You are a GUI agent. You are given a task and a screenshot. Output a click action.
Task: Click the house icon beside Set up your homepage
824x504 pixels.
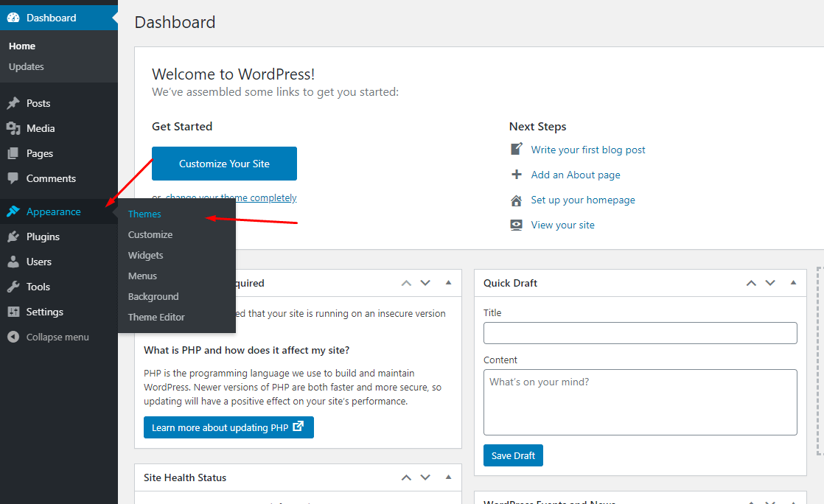tap(517, 200)
